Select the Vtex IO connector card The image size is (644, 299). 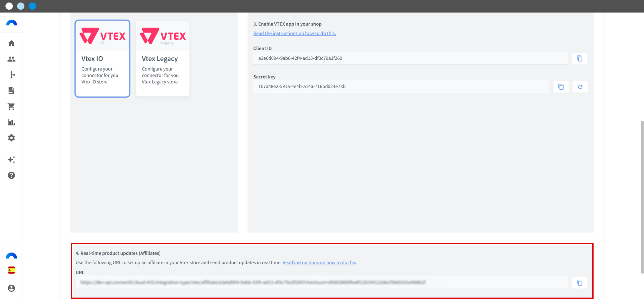click(102, 58)
